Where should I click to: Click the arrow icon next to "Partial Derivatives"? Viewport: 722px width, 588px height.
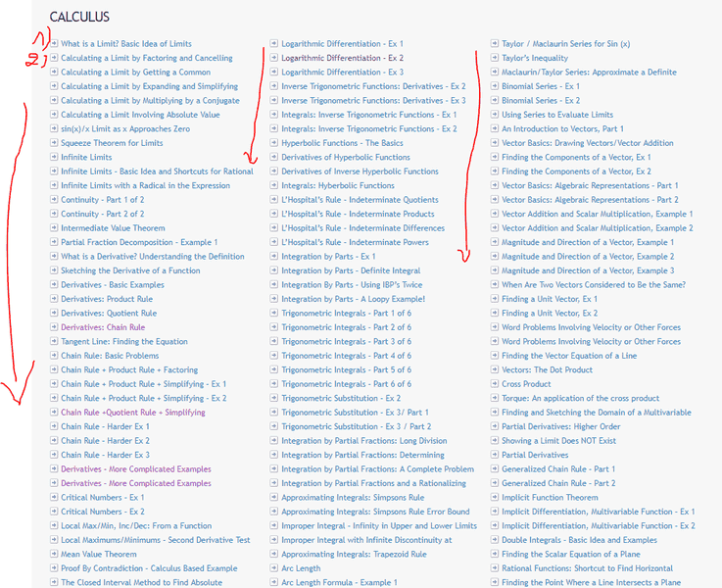(495, 455)
